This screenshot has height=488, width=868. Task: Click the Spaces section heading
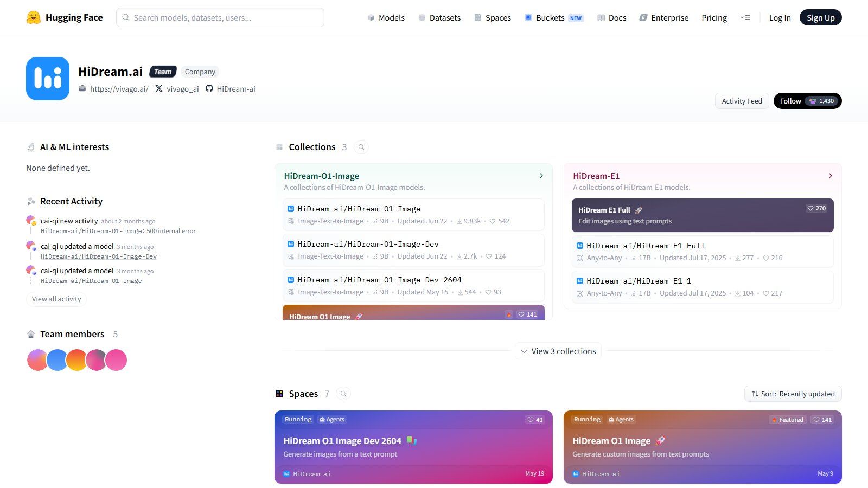(x=303, y=394)
